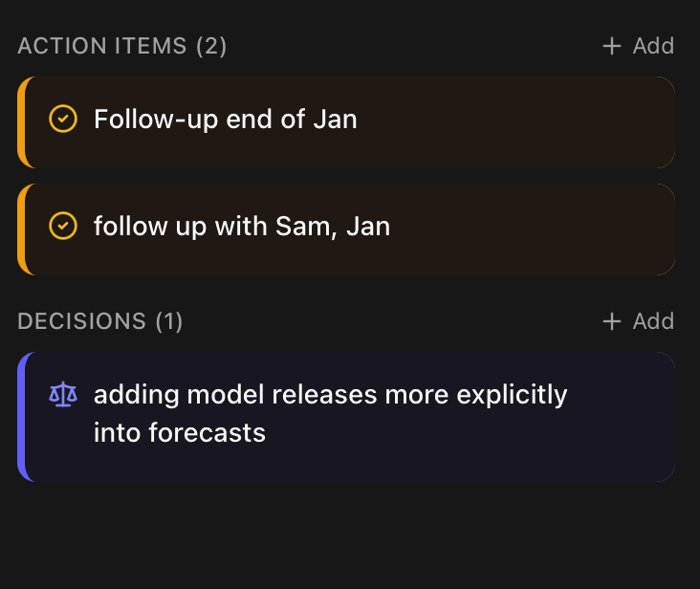Viewport: 700px width, 589px height.
Task: Collapse the DECISIONS section header
Action: (82, 321)
